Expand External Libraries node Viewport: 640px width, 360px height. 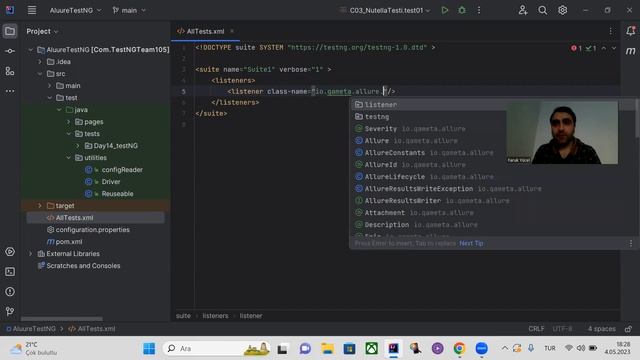(x=31, y=254)
